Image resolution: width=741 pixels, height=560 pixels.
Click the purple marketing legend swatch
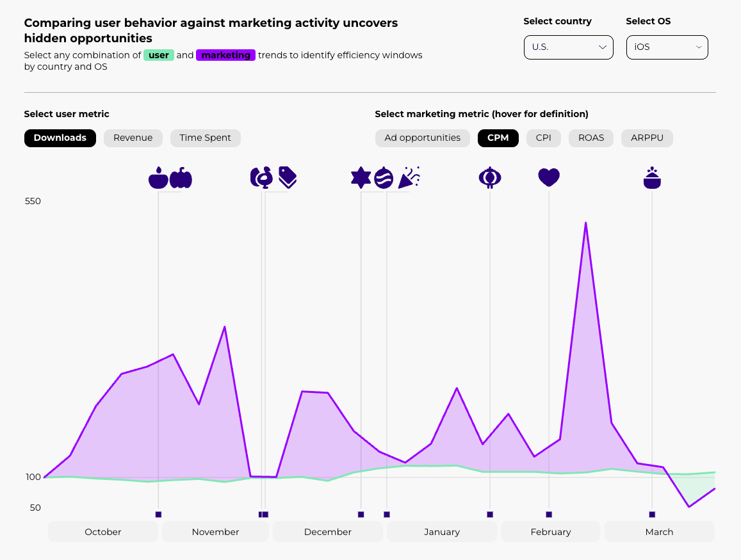226,55
